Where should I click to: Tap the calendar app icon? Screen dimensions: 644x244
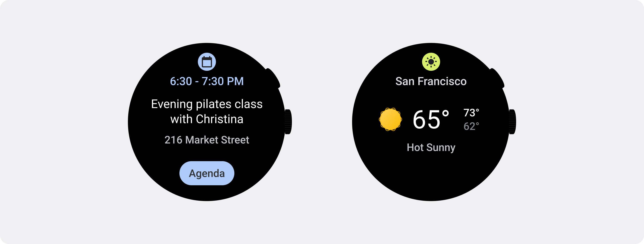(207, 62)
